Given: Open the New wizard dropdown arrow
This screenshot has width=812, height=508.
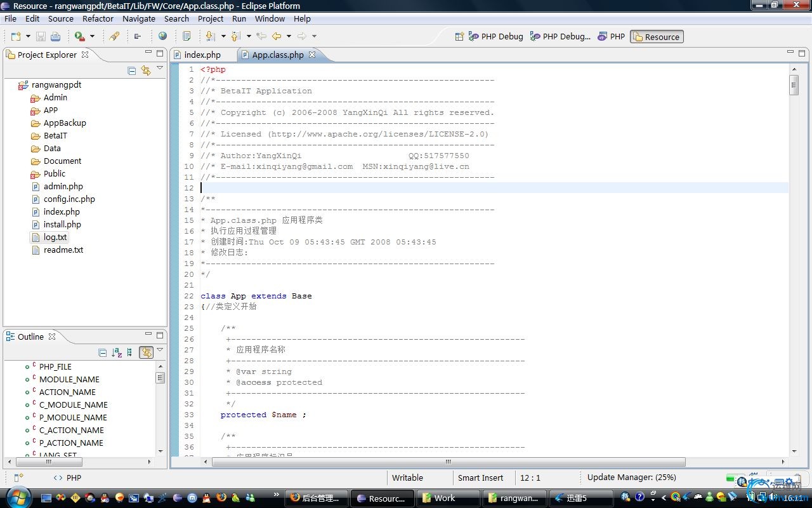Looking at the screenshot, I should (28, 36).
